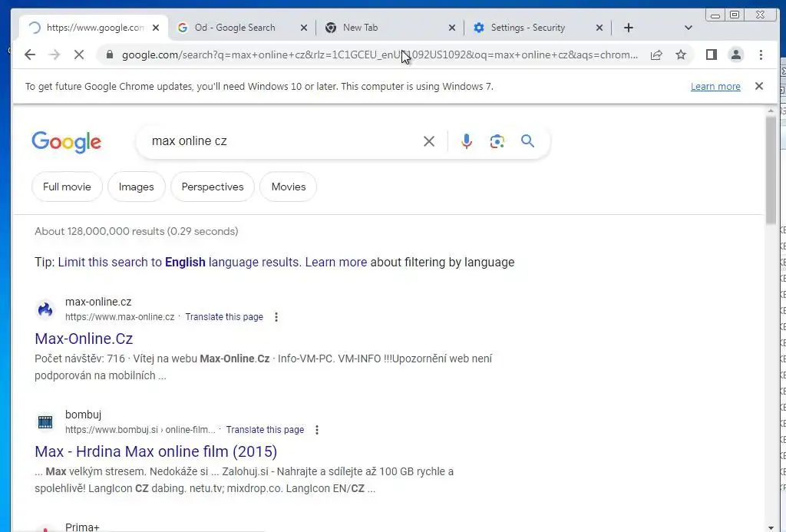Open a new tab with the plus button

click(628, 28)
